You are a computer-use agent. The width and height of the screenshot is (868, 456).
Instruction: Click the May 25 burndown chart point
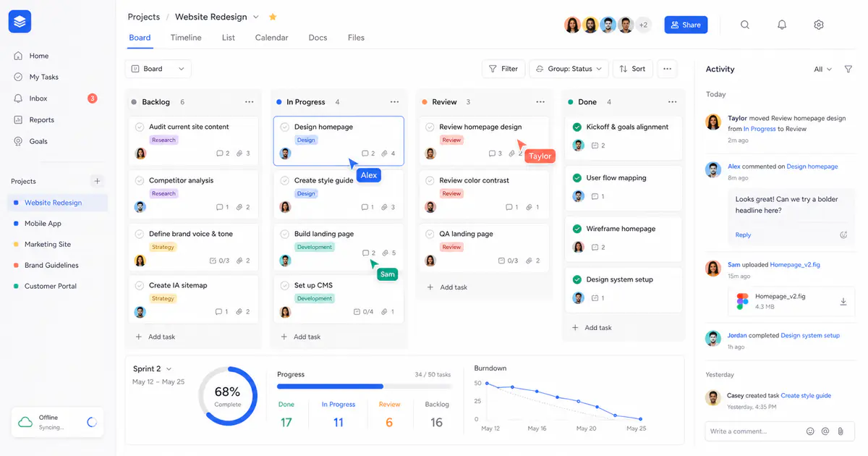(641, 419)
